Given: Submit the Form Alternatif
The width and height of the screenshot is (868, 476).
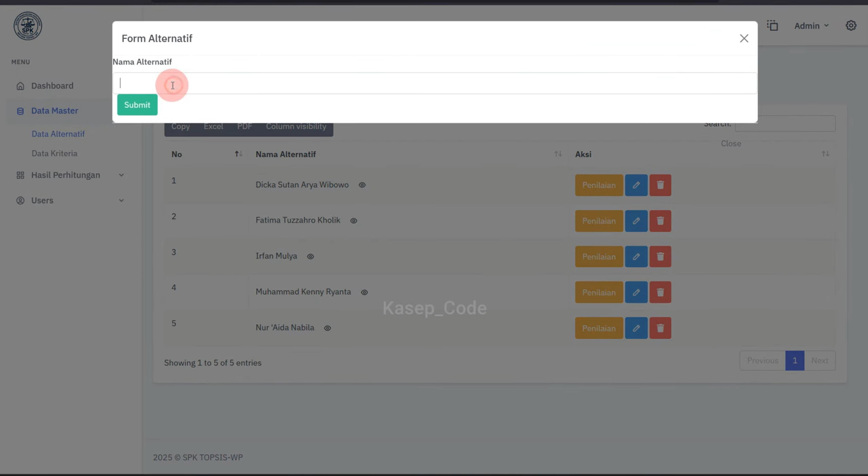Looking at the screenshot, I should coord(137,105).
